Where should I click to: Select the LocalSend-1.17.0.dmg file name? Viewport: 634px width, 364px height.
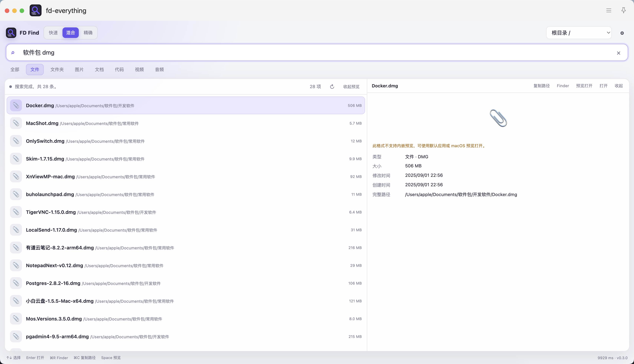51,230
